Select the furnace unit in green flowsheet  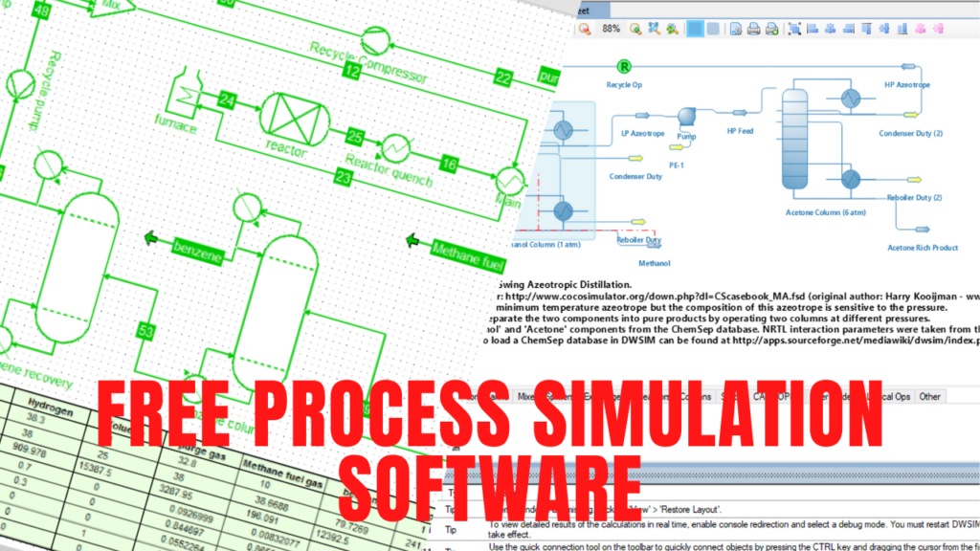pyautogui.click(x=186, y=94)
